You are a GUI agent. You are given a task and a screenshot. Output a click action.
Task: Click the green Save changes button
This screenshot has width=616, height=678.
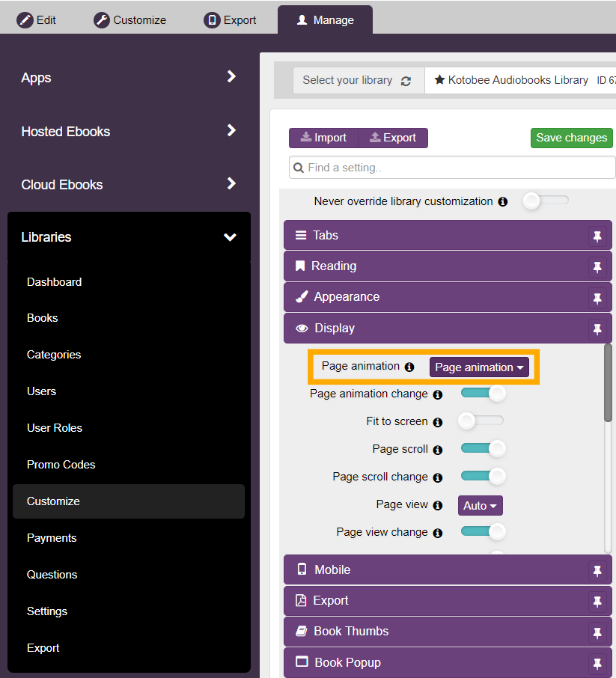click(x=571, y=138)
